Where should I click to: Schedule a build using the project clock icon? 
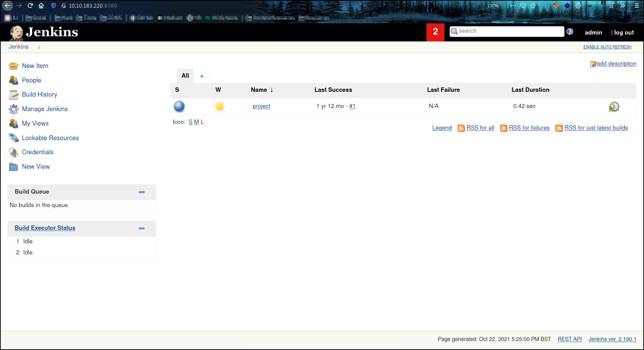pyautogui.click(x=614, y=107)
